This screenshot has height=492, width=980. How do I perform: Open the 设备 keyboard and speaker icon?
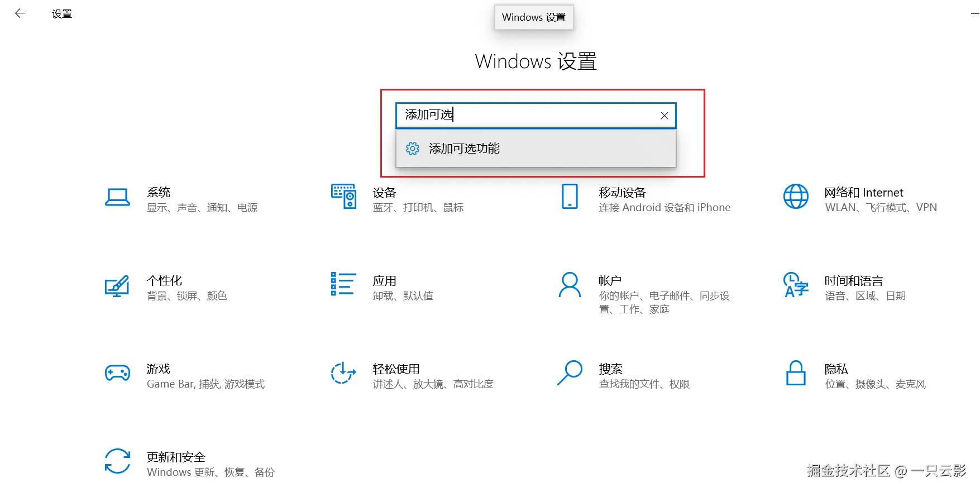[x=343, y=197]
